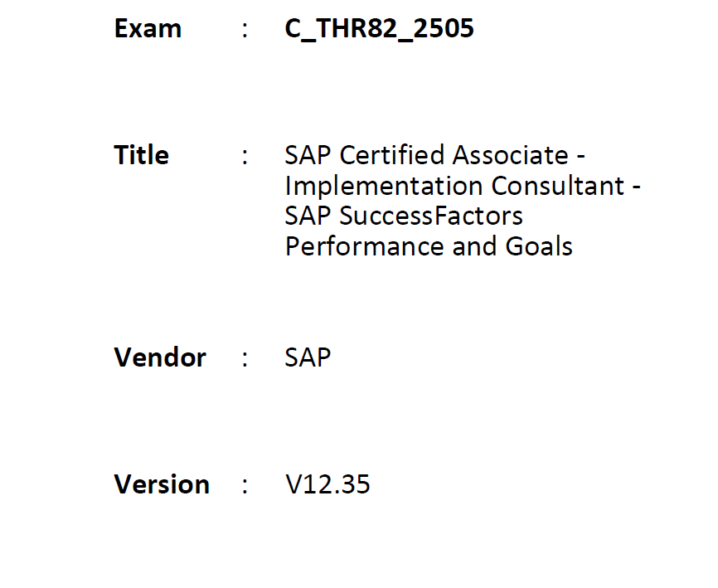The image size is (718, 588).
Task: Click the SAP SuccessFactors text line
Action: (x=404, y=216)
